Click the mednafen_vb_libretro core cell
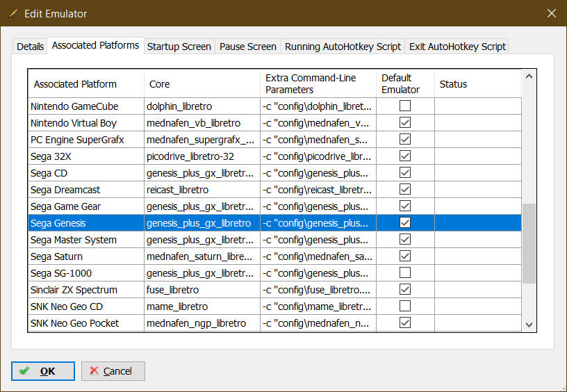Screen dimensions: 567x392 [x=202, y=123]
